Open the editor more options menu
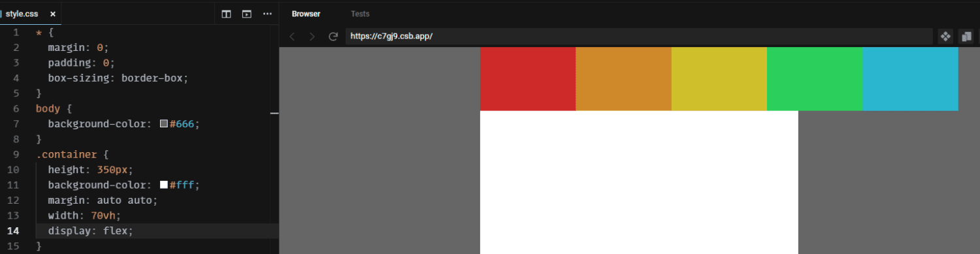980x254 pixels. [267, 14]
